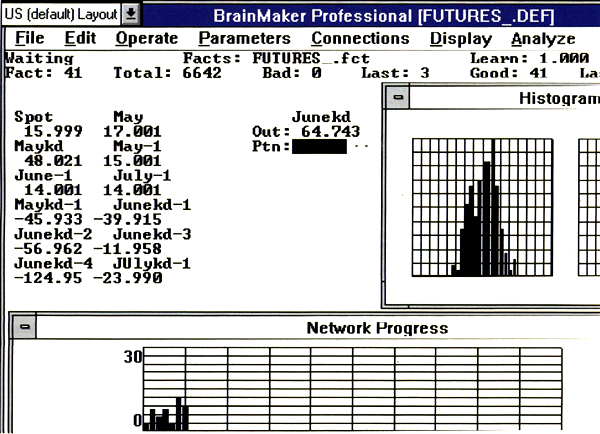
Task: Open the Network Progress window control menu icon
Action: pos(25,327)
